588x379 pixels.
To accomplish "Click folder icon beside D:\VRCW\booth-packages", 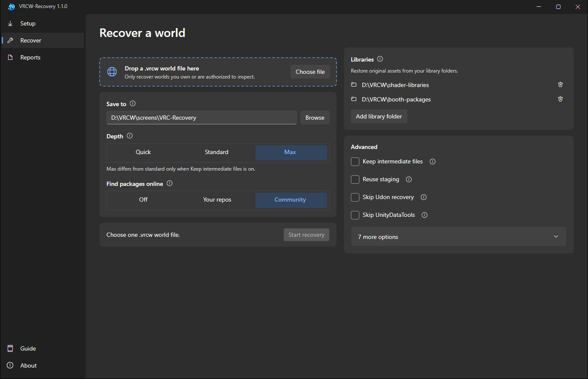I will (x=354, y=99).
